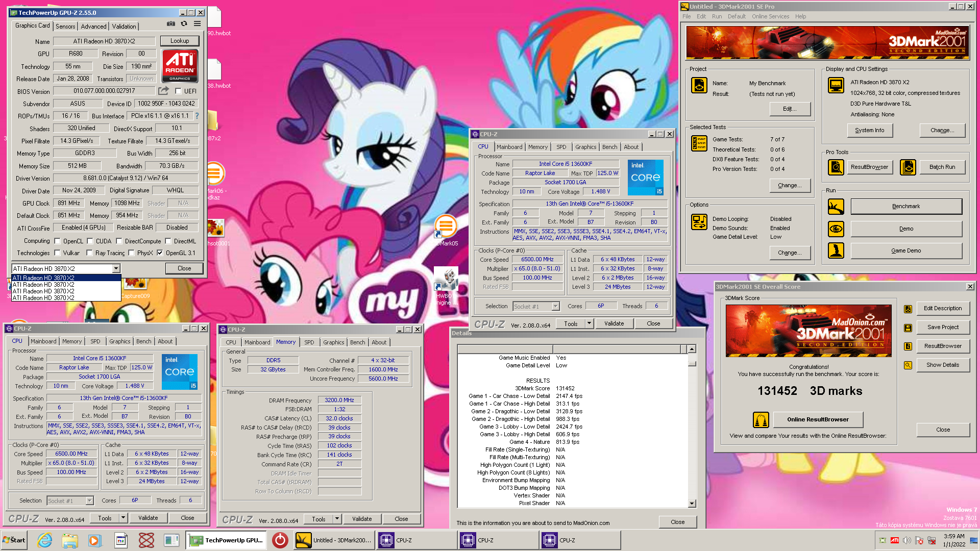Select third ATI Radeon HD 3870 X2 list entry
This screenshot has width=980, height=551.
(66, 291)
